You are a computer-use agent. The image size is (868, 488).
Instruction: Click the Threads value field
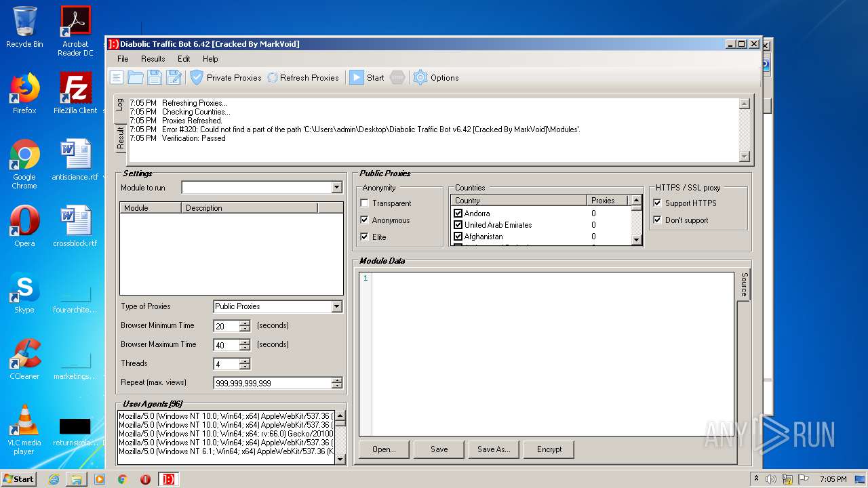point(226,364)
